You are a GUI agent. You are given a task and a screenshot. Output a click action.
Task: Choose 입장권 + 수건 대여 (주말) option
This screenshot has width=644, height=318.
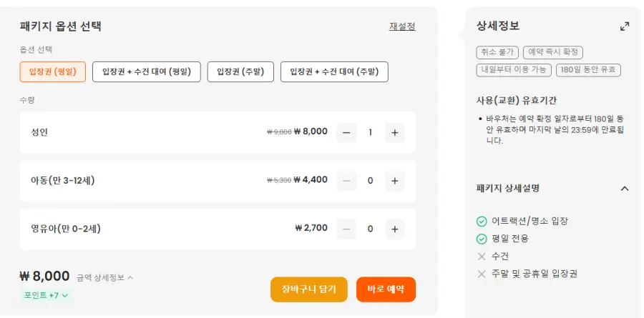[334, 71]
